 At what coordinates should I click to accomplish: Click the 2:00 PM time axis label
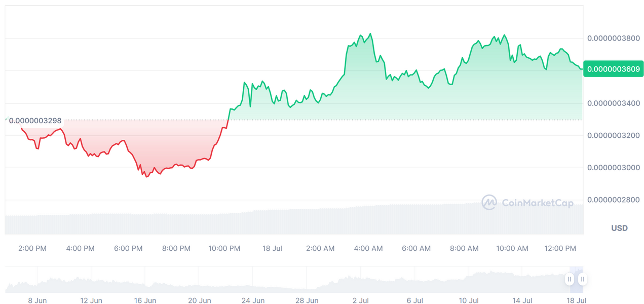pos(32,248)
